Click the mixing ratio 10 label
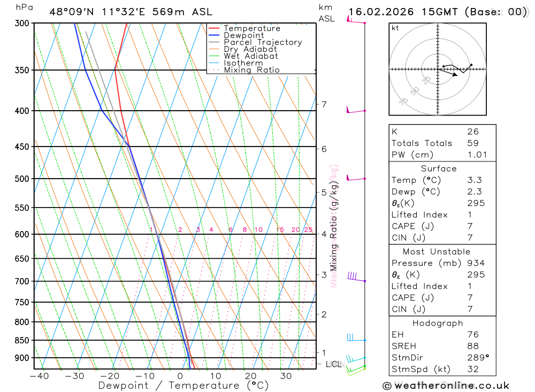Viewport: 535px width, 392px height. (258, 229)
